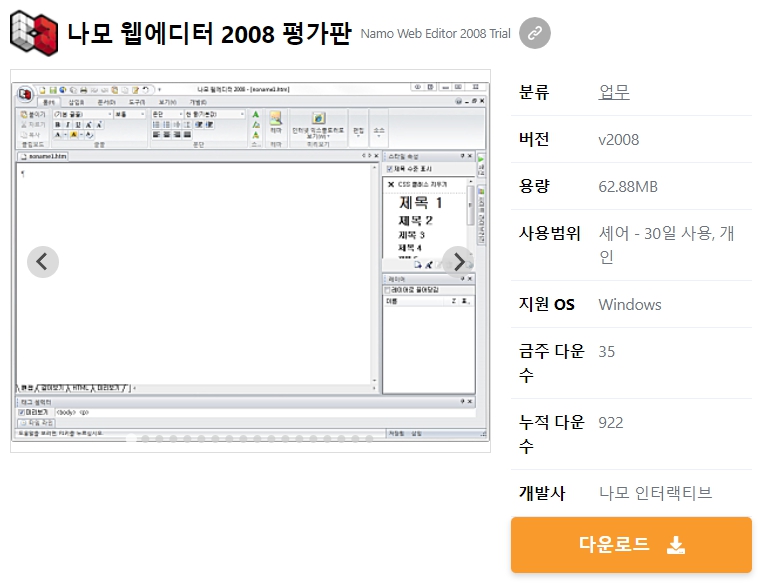
Task: Select the title 나모 웹에디터 2008 평가판
Action: (209, 33)
